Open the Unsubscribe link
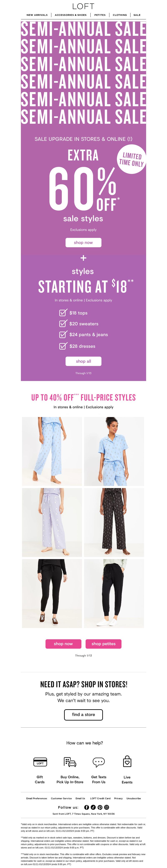Image resolution: width=167 pixels, height=868 pixels. coord(134,798)
